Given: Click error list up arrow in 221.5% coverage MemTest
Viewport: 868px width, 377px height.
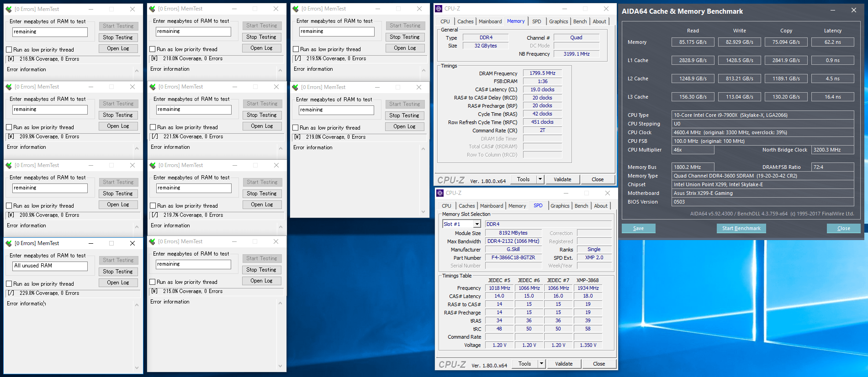Looking at the screenshot, I should 281,148.
